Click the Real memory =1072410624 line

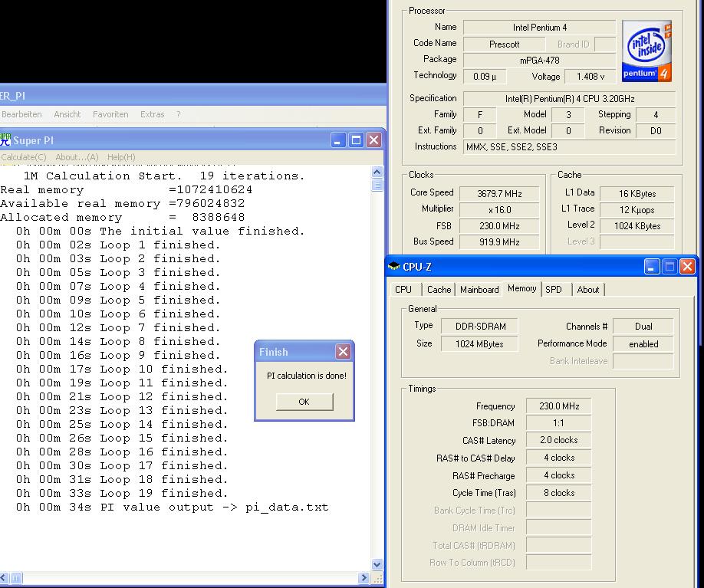tap(127, 190)
